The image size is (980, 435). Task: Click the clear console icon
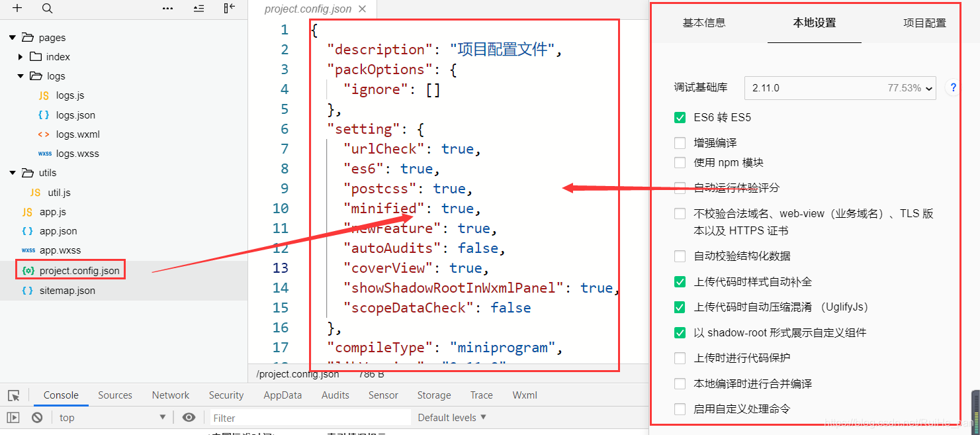tap(37, 418)
